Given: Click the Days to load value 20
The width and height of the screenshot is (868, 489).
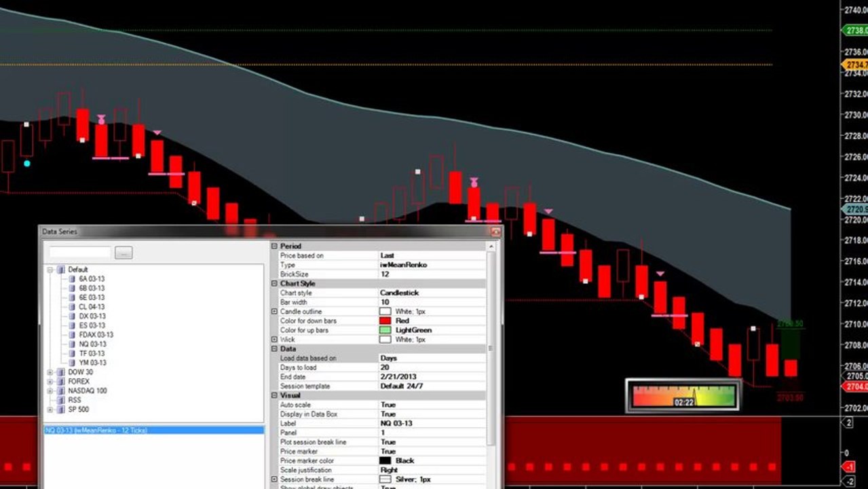Looking at the screenshot, I should (432, 367).
